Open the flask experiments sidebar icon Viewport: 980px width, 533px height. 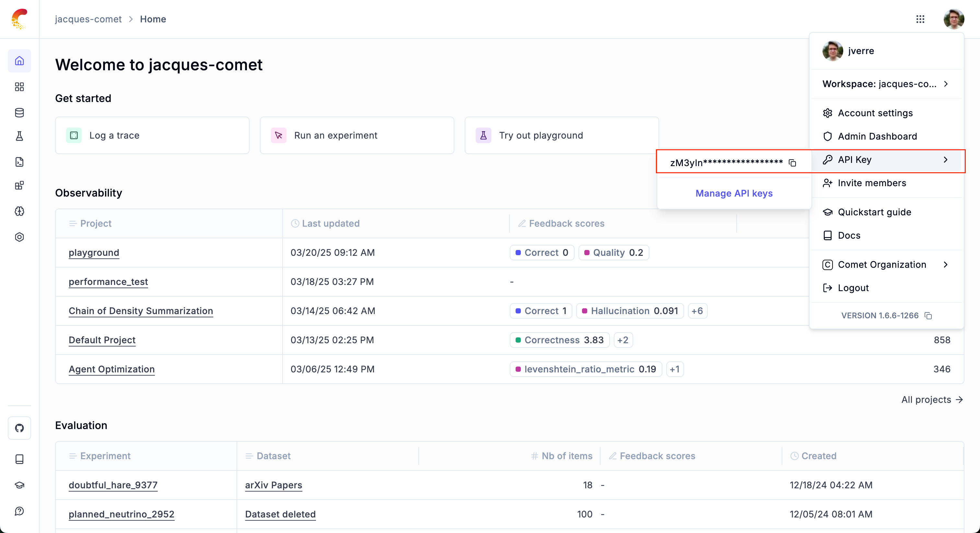[19, 136]
